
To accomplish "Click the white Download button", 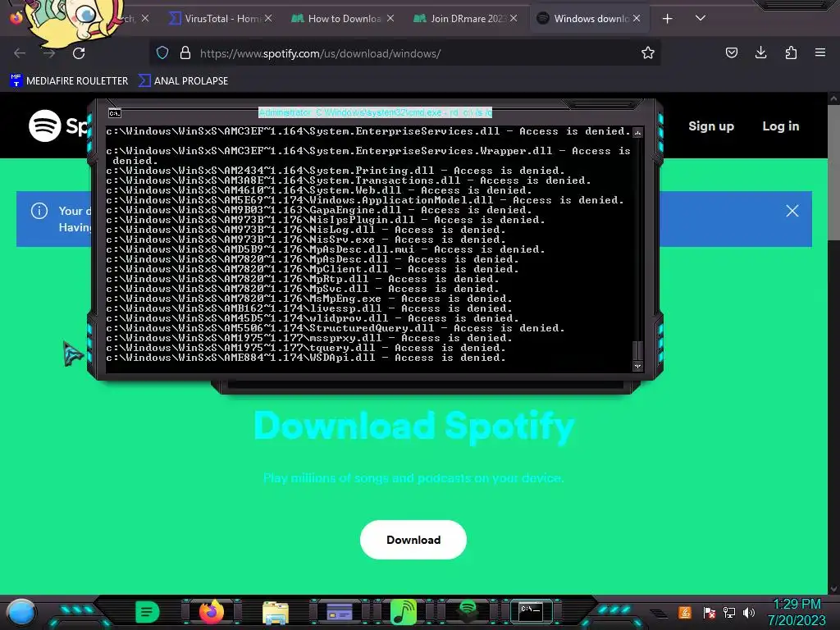I will coord(413,540).
